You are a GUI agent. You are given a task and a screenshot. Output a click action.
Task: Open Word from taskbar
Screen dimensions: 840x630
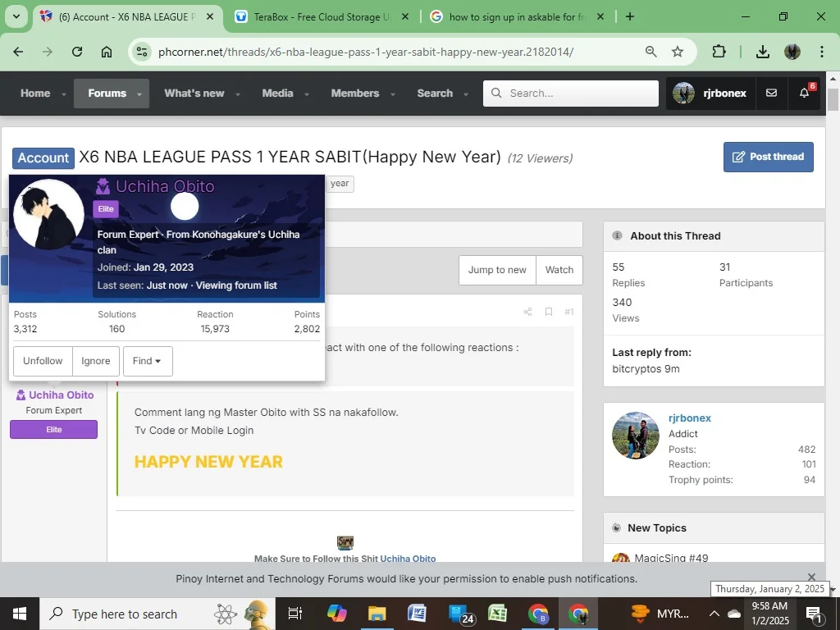tap(417, 614)
